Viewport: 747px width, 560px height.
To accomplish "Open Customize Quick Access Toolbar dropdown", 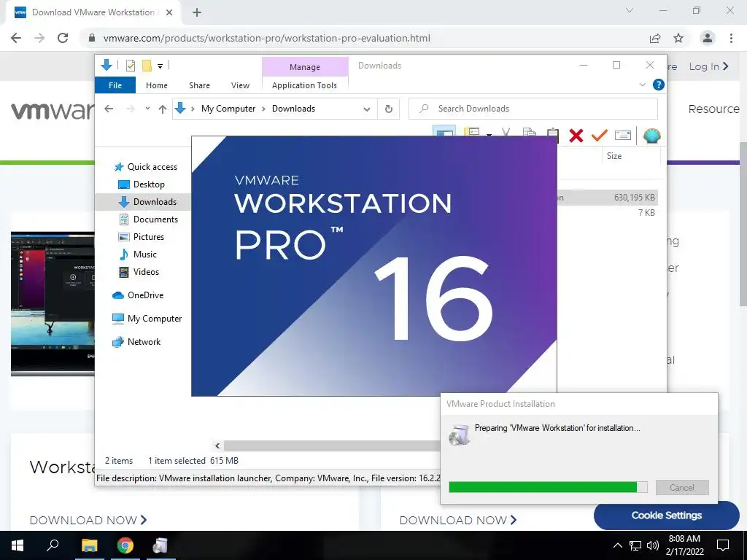I will pos(160,66).
